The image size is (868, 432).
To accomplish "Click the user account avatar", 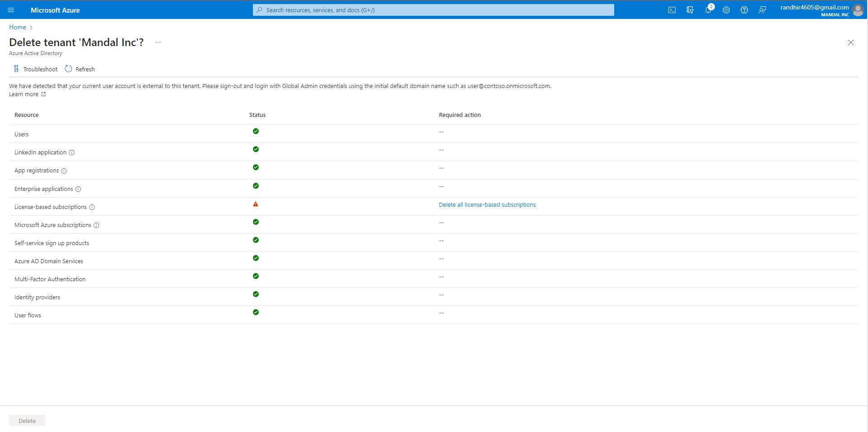I will coord(858,10).
